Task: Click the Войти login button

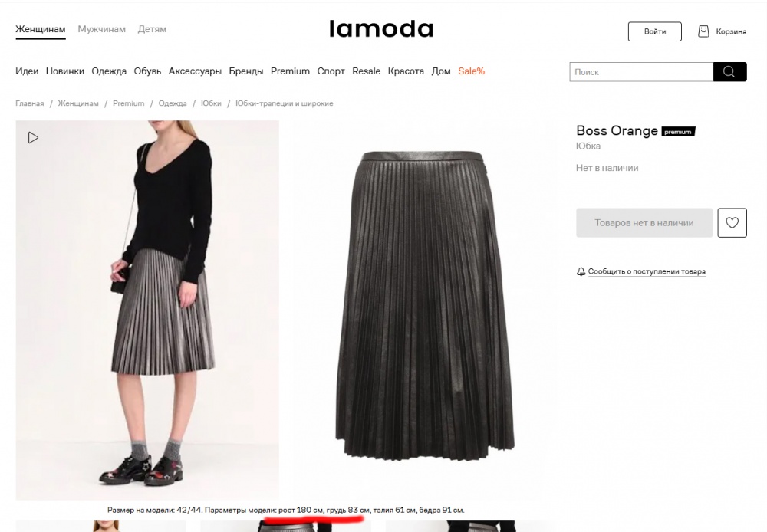Action: point(654,31)
